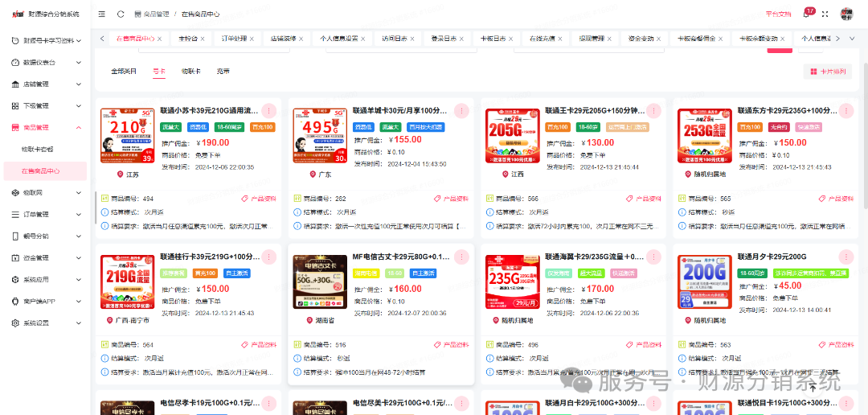This screenshot has width=868, height=415.
Task: Open more menu on 联通月夕卡 card
Action: click(x=845, y=257)
